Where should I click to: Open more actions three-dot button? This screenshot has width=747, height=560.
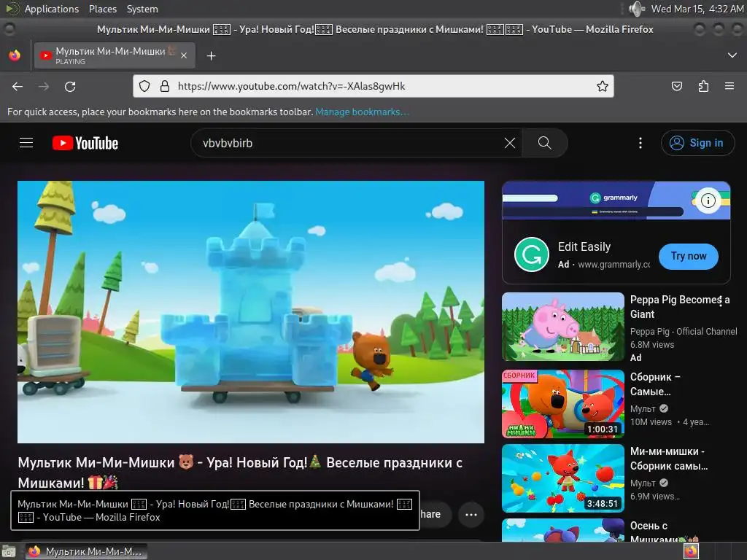pos(471,514)
